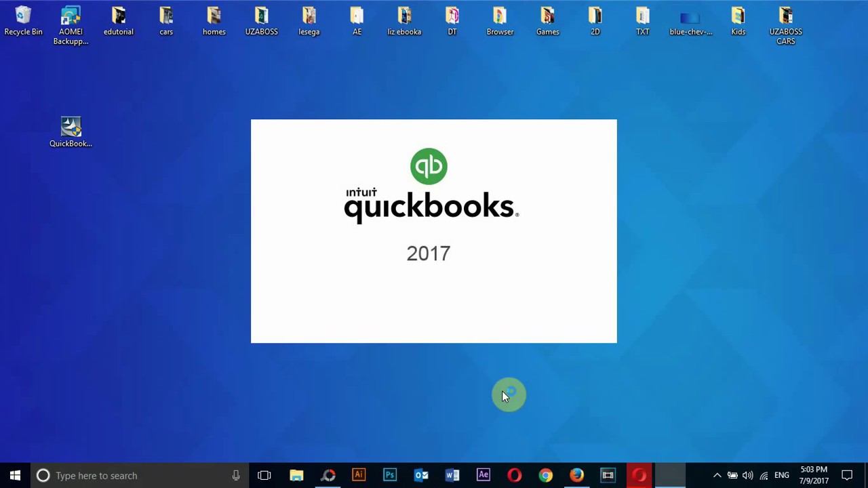Image resolution: width=868 pixels, height=488 pixels.
Task: Open Outlook from the taskbar
Action: (x=421, y=475)
